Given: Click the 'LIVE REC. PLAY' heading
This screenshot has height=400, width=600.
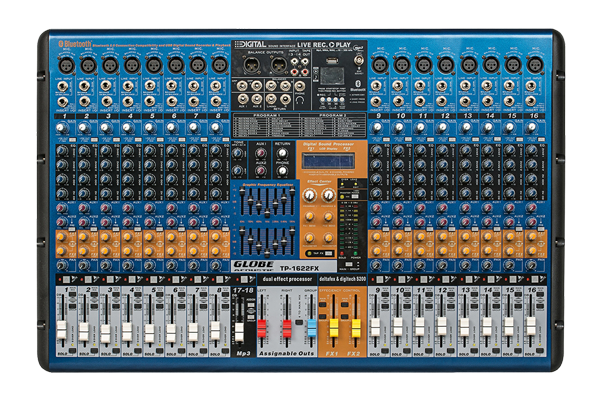Looking at the screenshot, I should pyautogui.click(x=324, y=45).
